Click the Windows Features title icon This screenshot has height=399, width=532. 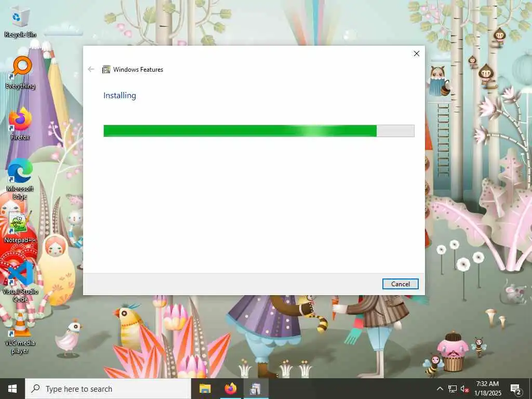coord(106,69)
